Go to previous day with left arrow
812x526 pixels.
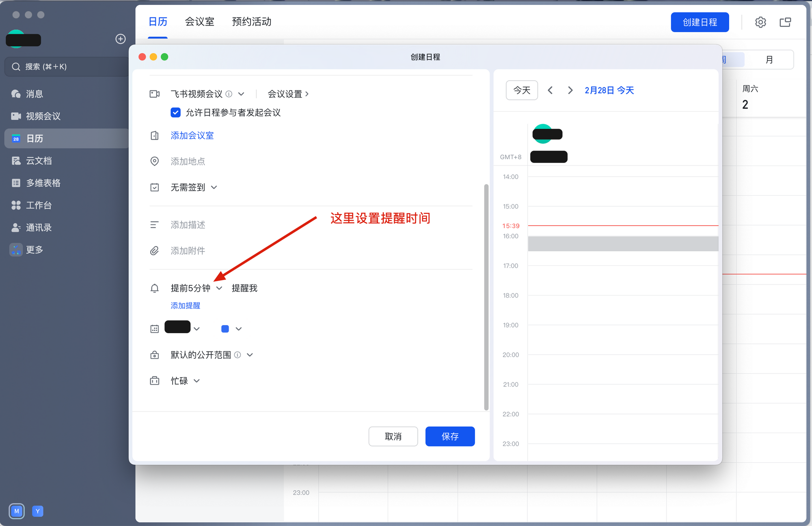[550, 90]
